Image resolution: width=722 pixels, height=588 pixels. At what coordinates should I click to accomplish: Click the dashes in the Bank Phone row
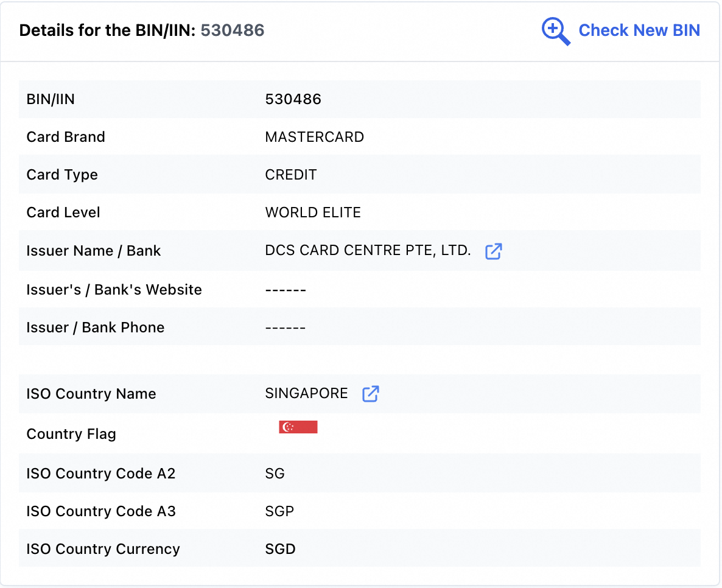286,328
